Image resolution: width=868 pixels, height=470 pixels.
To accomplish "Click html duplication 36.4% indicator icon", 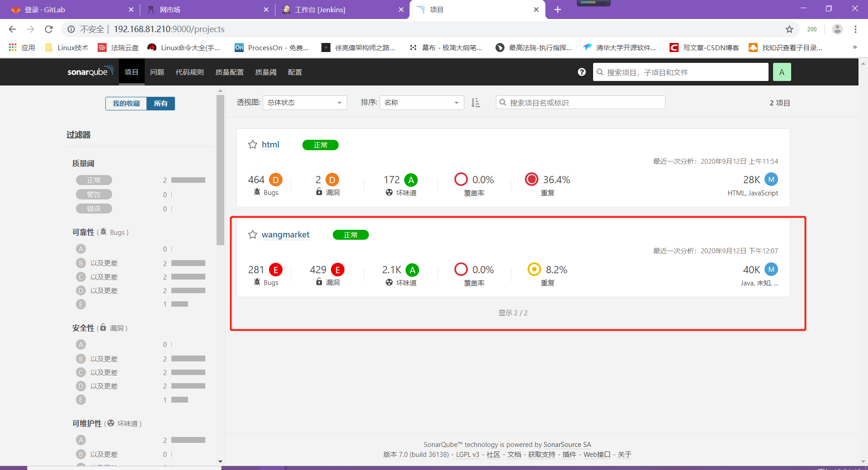I will tap(532, 180).
